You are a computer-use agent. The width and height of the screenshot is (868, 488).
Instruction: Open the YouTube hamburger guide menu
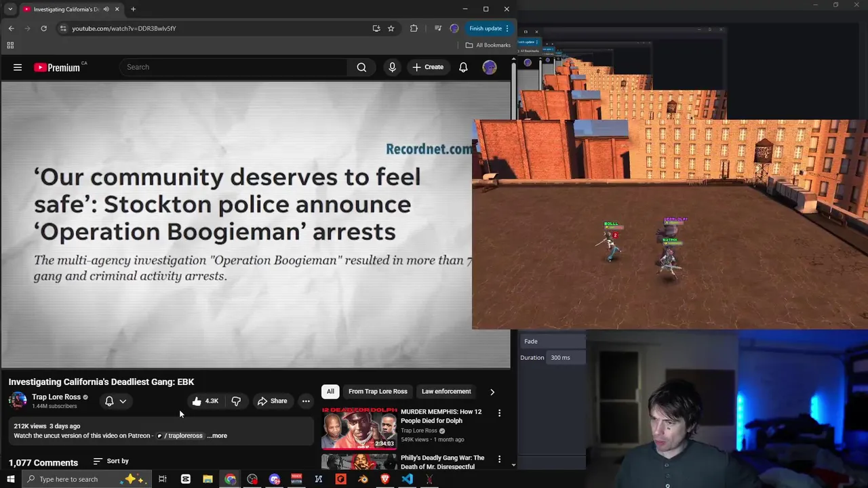click(18, 67)
